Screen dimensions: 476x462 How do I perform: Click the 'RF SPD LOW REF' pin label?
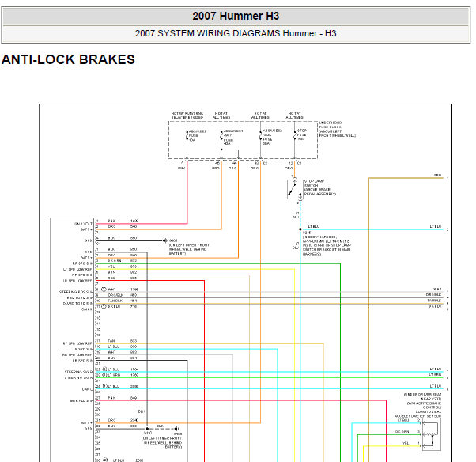point(77,343)
